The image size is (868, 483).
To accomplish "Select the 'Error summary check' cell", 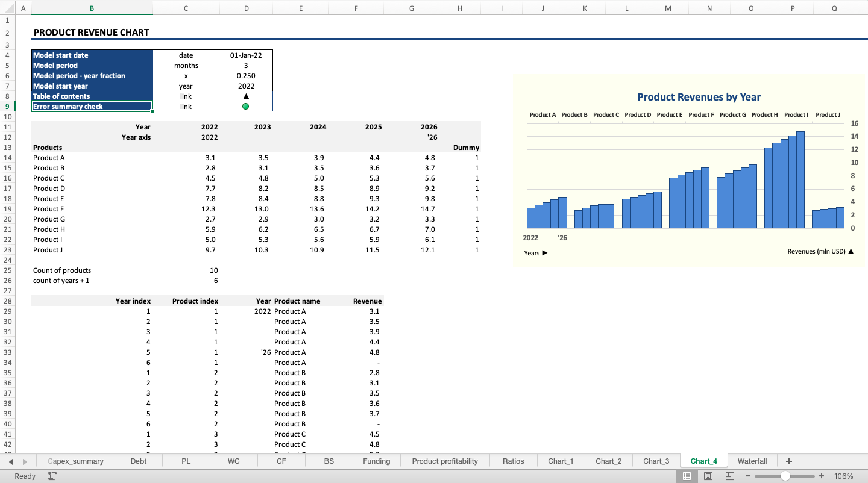I will [x=92, y=107].
